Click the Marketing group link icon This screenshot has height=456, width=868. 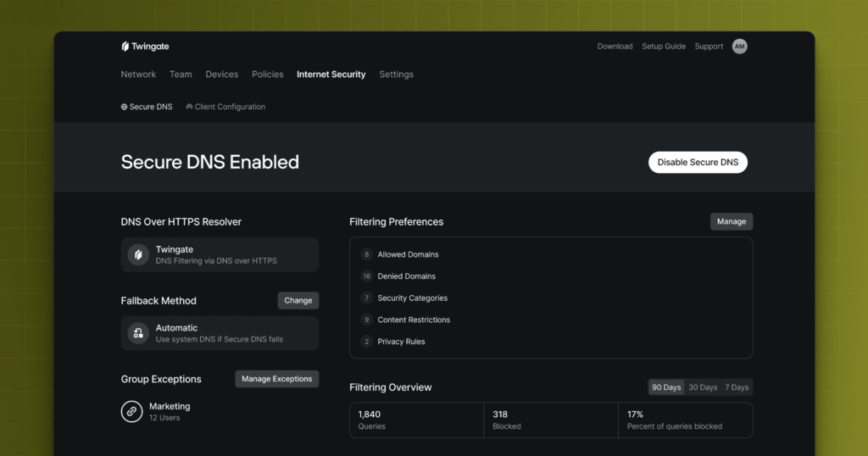click(x=131, y=411)
